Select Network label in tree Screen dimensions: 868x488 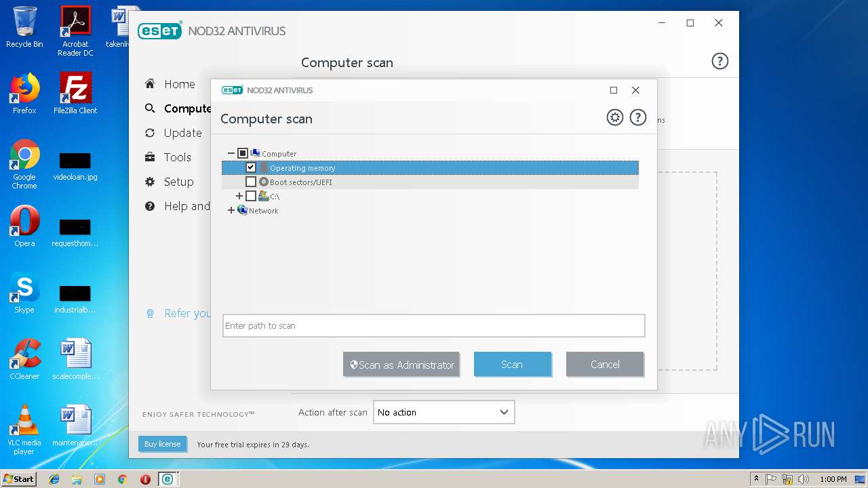pos(264,211)
